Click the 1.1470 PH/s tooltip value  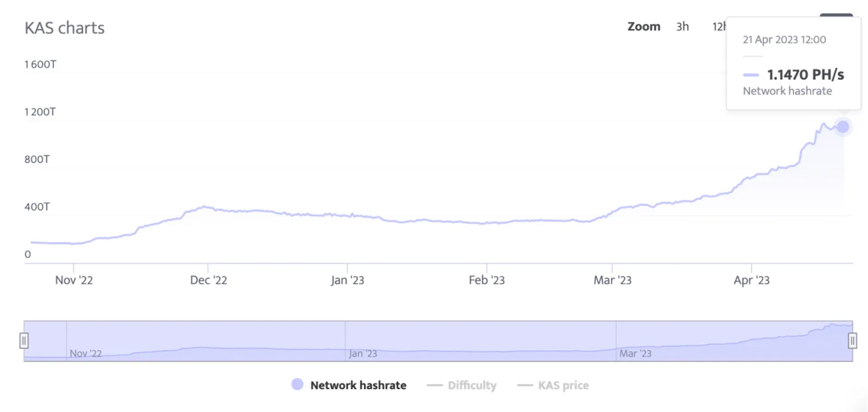806,74
